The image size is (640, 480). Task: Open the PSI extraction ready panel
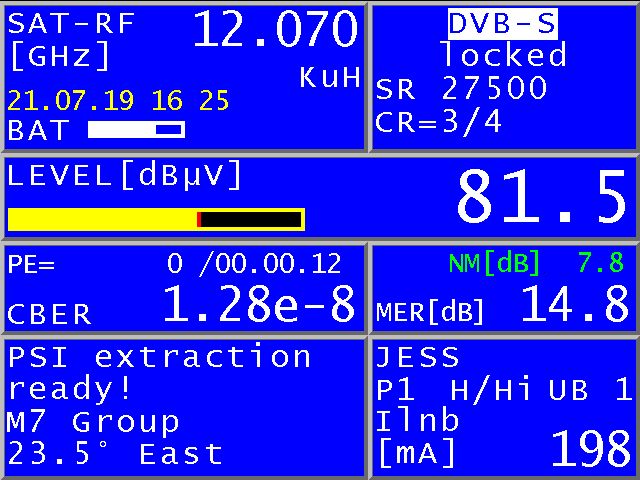coord(160,372)
